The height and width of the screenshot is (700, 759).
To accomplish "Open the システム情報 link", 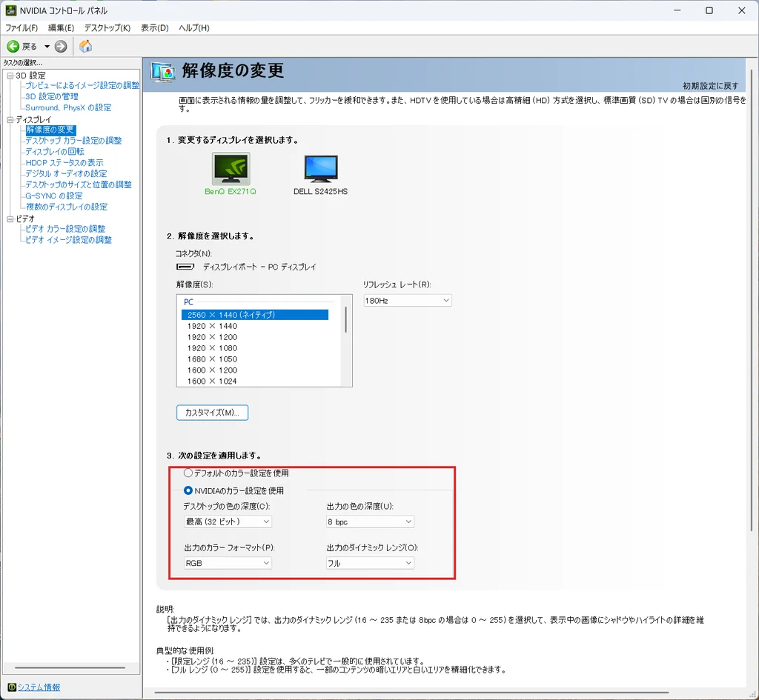I will (39, 687).
